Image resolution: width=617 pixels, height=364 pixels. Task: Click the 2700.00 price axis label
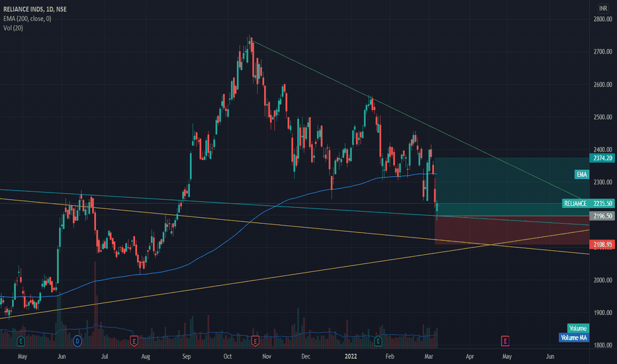click(603, 52)
